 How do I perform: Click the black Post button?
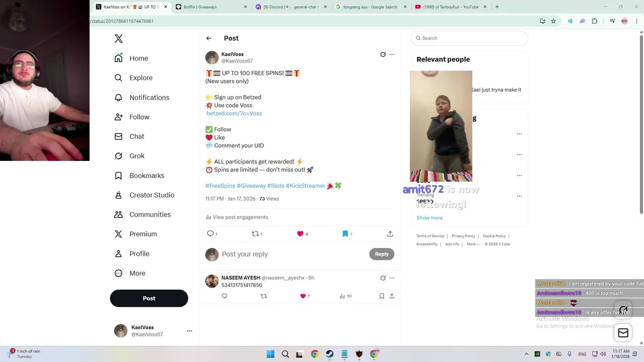pos(149,298)
